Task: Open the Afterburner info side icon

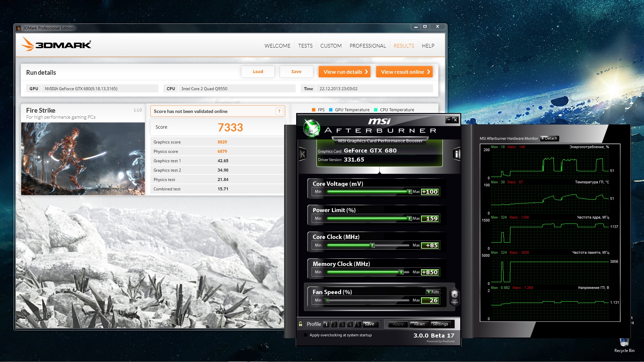Action: click(457, 154)
